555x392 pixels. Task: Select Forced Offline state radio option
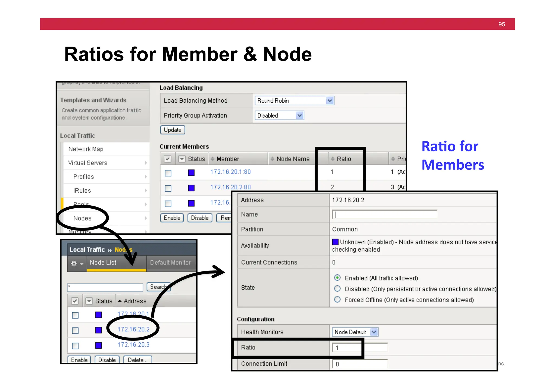click(337, 299)
